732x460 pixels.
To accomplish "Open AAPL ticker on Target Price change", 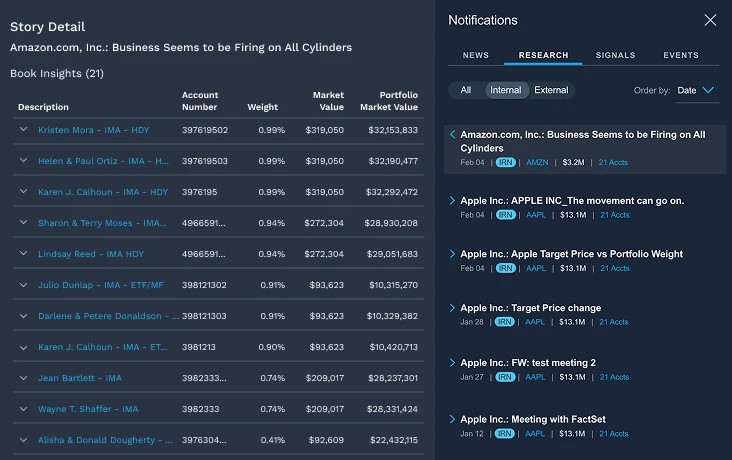I will point(535,322).
